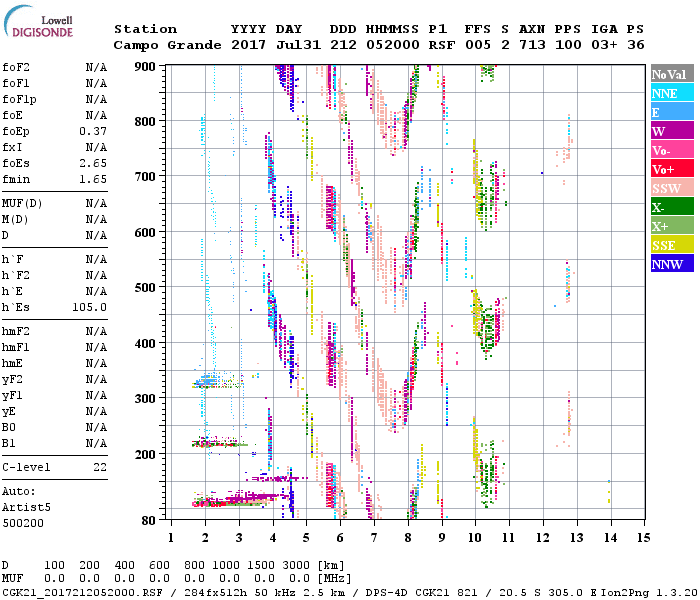Select the purple W legend entry
This screenshot has height=600, width=700.
671,131
